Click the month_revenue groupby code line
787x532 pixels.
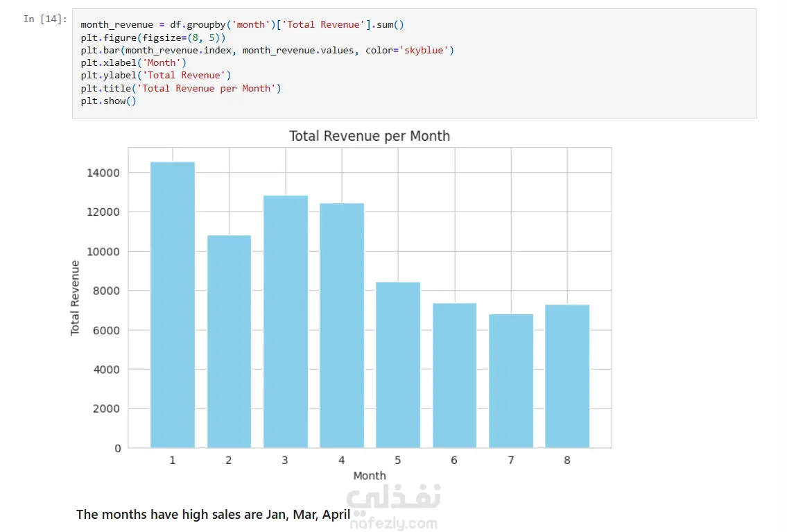(242, 24)
